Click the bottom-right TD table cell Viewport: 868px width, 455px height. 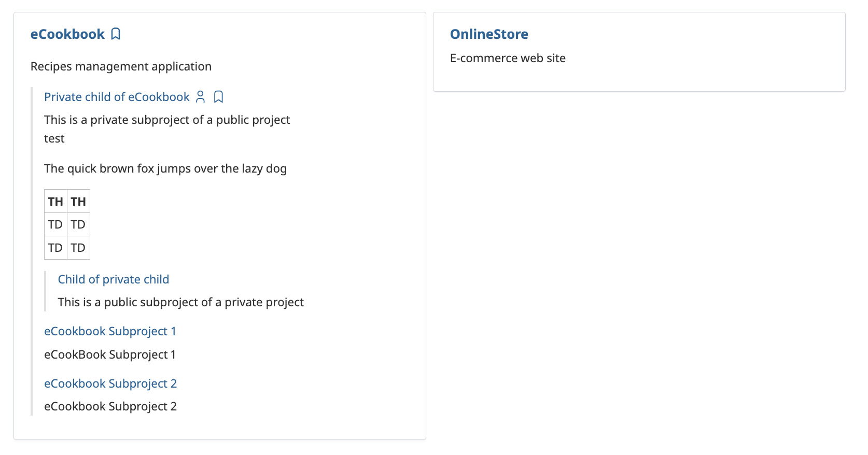78,248
